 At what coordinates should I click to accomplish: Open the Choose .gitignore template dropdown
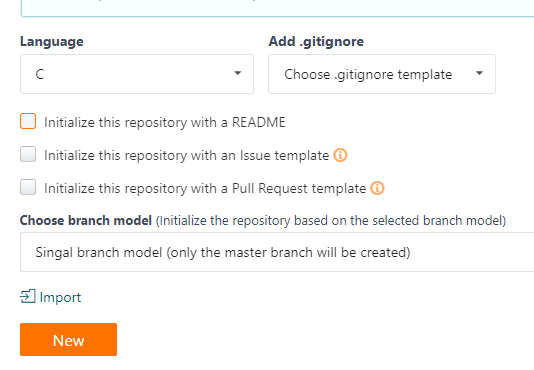[382, 74]
